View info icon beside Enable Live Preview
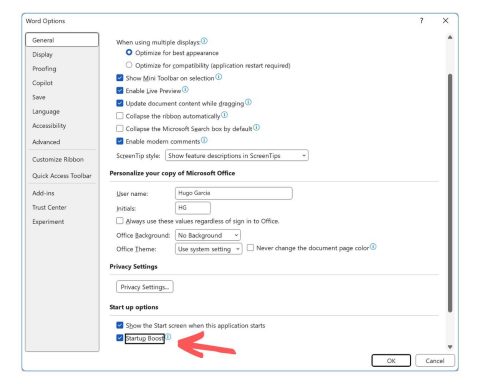Viewport: 480px width, 384px height. click(185, 89)
